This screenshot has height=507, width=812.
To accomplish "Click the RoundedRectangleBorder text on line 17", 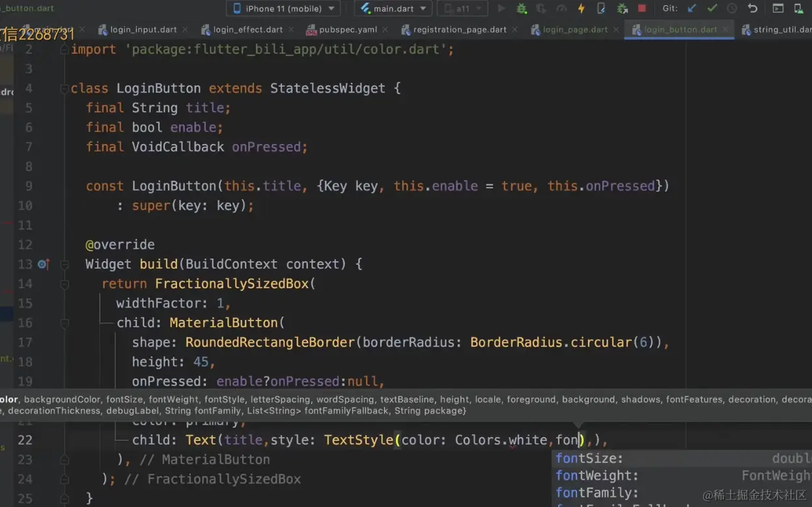I will click(270, 342).
